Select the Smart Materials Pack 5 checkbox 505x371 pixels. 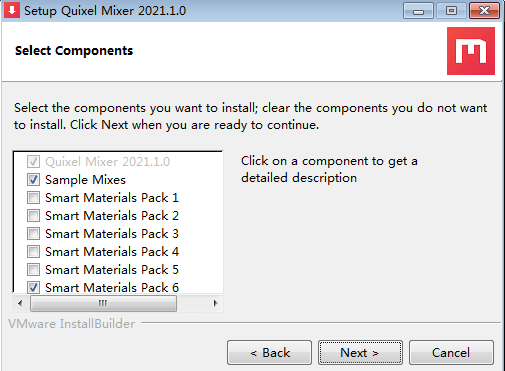33,270
